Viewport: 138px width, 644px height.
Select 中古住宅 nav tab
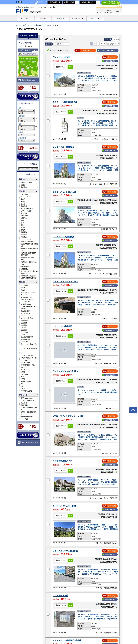click(x=43, y=18)
